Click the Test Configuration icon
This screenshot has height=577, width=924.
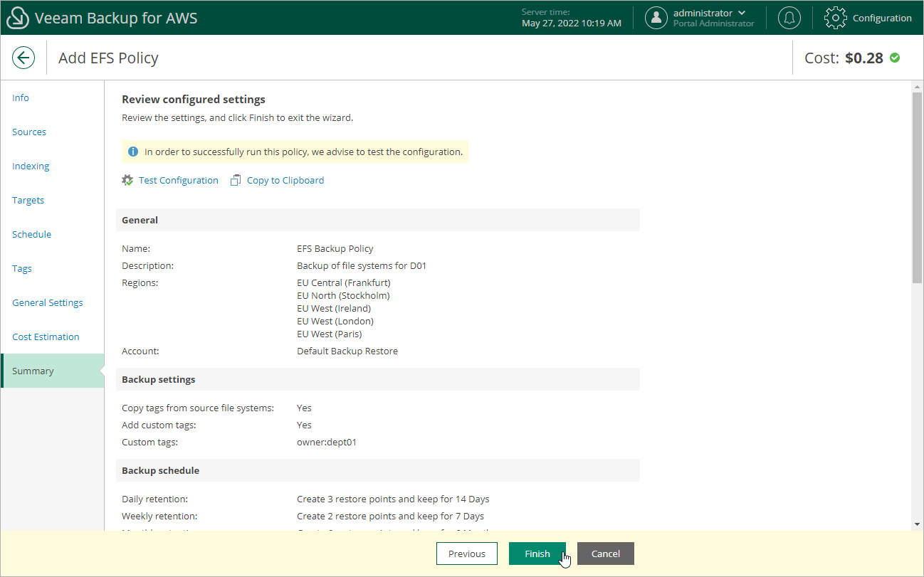point(127,180)
